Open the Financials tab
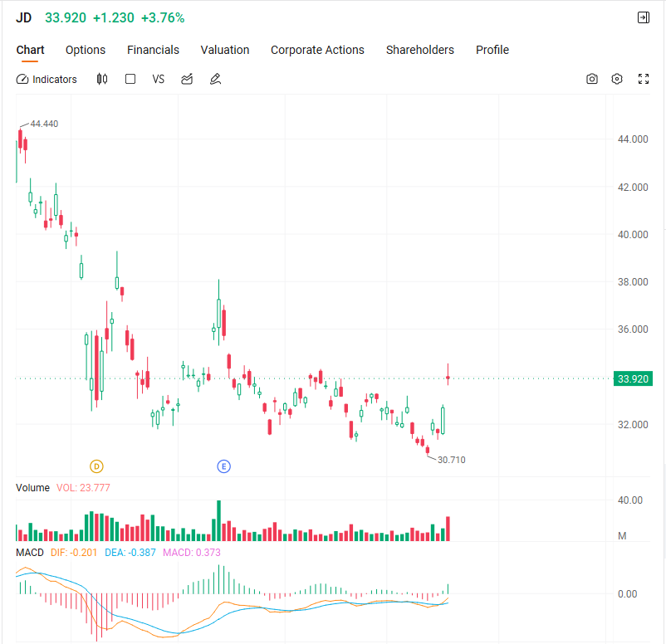 click(x=153, y=50)
